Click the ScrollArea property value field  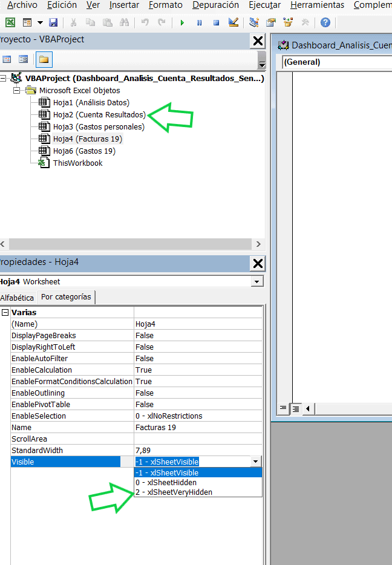(198, 439)
